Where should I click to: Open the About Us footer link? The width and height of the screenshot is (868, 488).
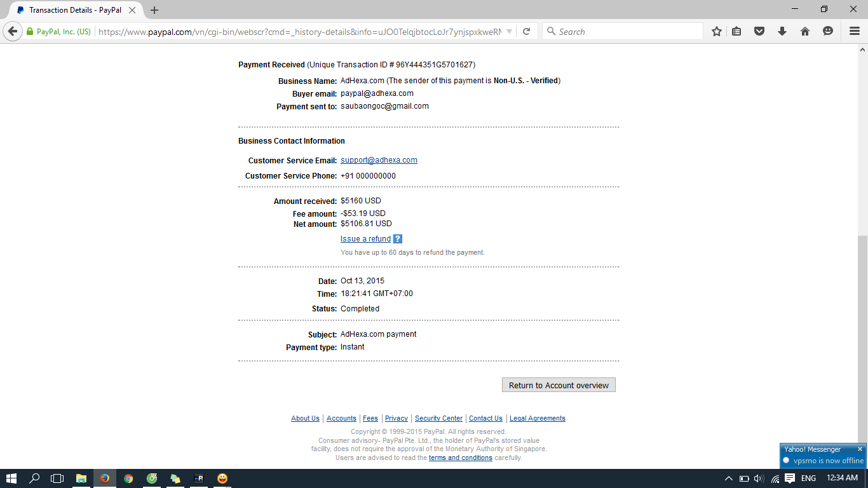pyautogui.click(x=305, y=418)
